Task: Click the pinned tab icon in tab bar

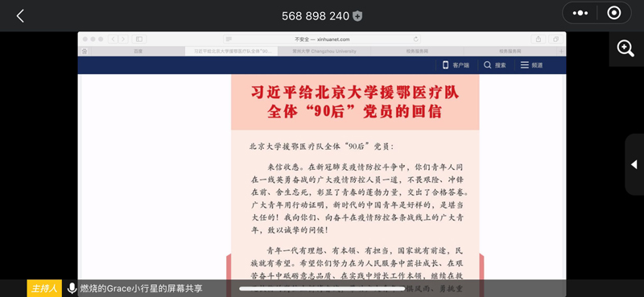Action: point(85,52)
